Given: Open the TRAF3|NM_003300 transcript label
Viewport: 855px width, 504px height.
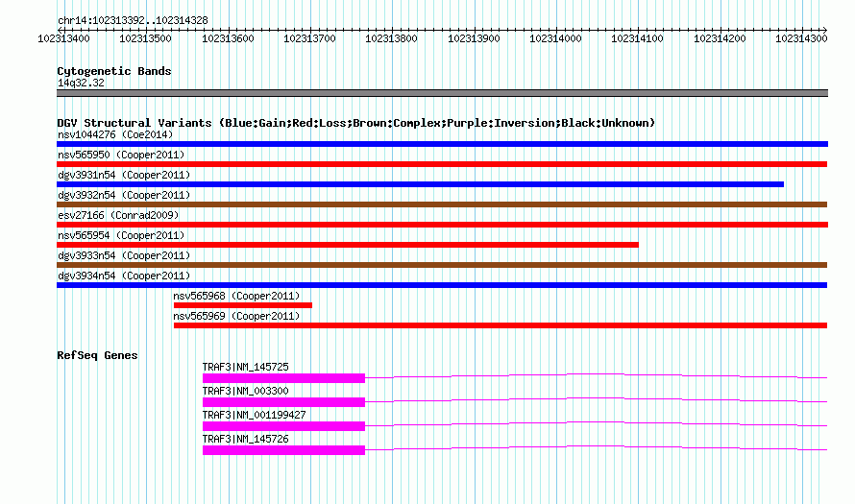Looking at the screenshot, I should pyautogui.click(x=245, y=392).
